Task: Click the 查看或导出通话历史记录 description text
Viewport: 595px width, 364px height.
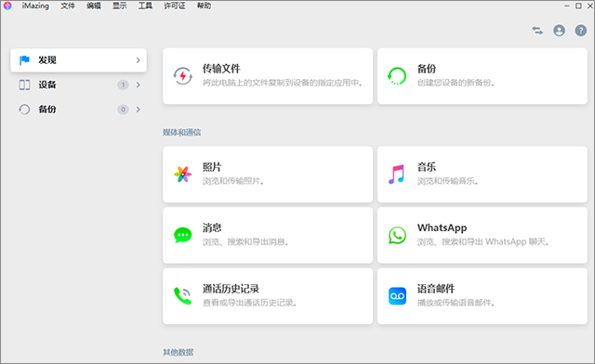Action: [249, 303]
